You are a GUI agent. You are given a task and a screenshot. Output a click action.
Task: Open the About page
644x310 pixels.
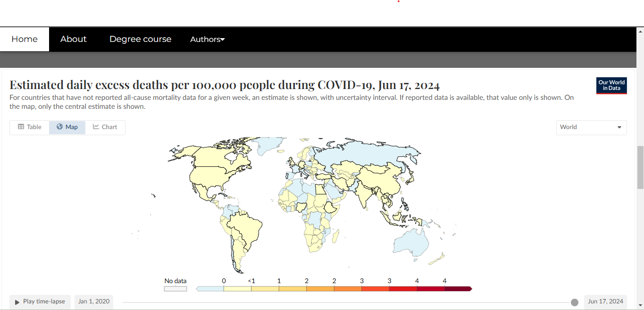coord(73,39)
